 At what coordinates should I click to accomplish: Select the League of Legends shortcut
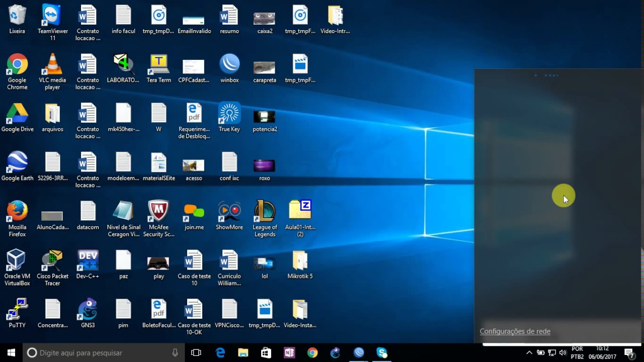[x=265, y=219]
